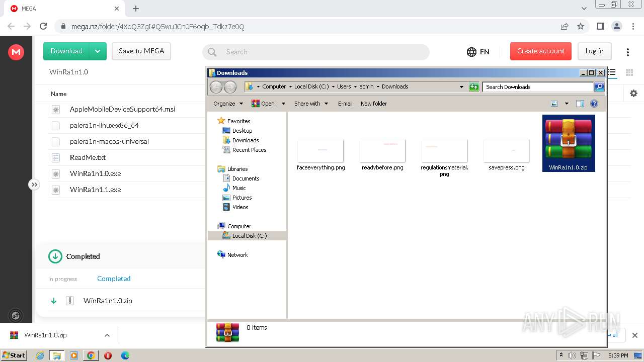Switch to the Completed transfers tab
The image size is (644, 362).
114,279
